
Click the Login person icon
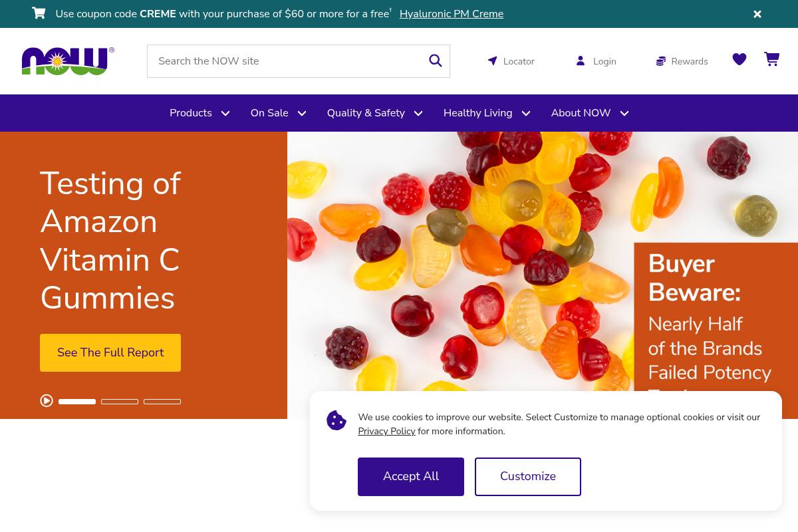pos(581,61)
